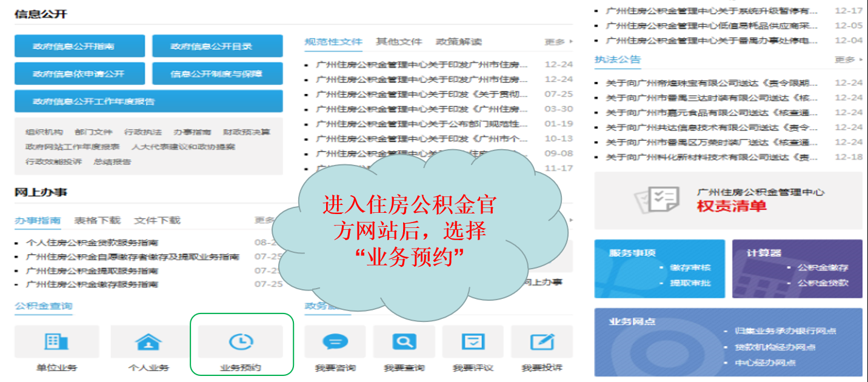
Task: Open 个人住房公积金贷款服务指南 link
Action: click(92, 243)
